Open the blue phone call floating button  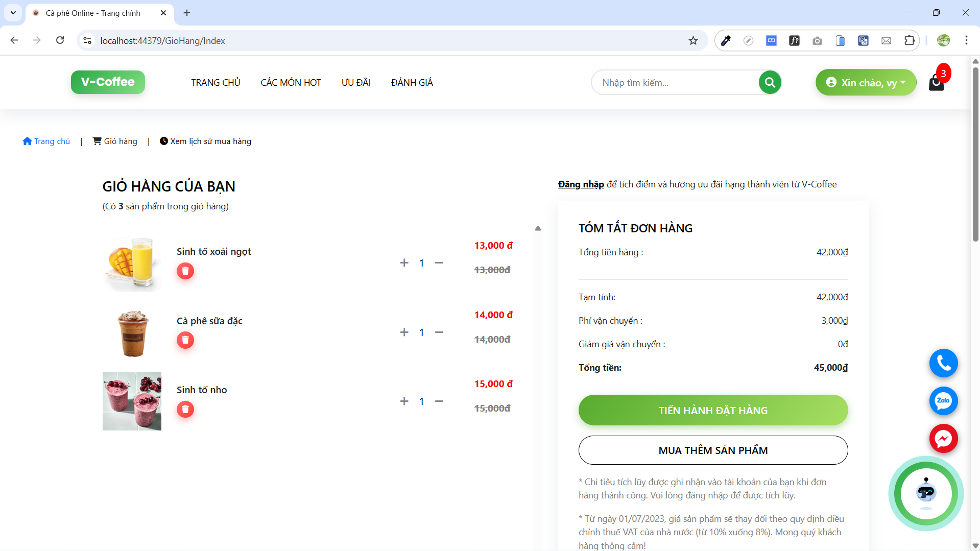943,363
